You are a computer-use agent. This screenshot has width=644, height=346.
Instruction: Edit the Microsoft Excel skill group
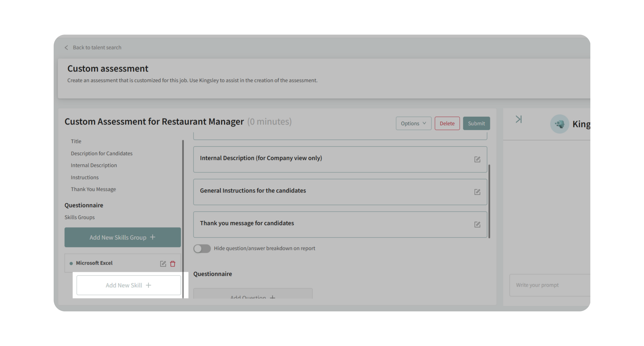[163, 264]
